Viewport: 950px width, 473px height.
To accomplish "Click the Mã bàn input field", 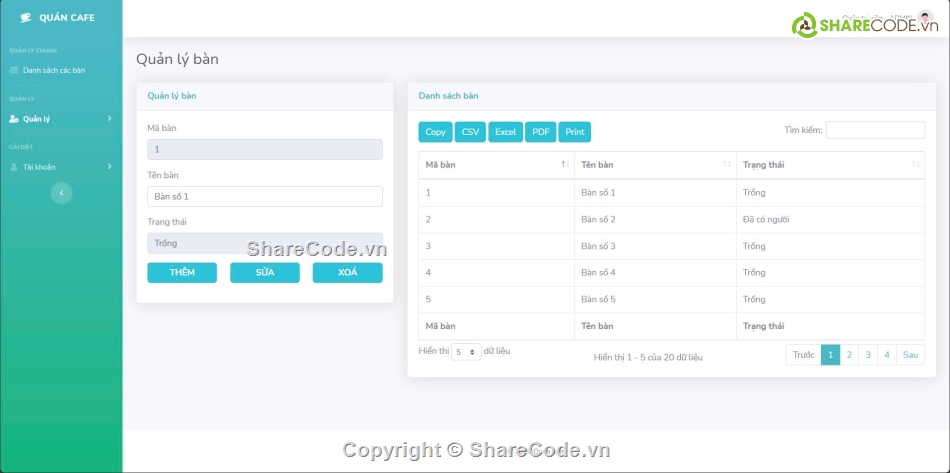I will click(265, 150).
